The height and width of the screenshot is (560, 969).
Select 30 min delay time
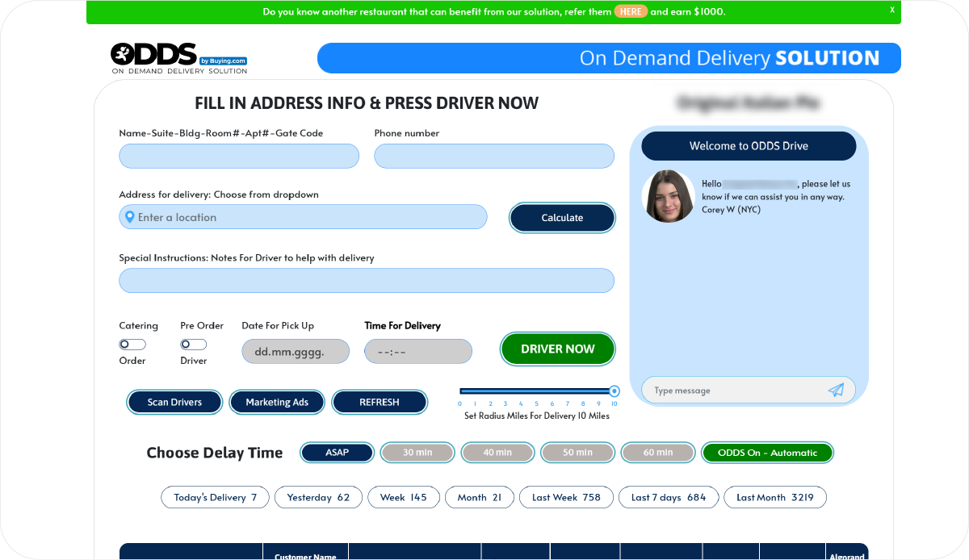[x=417, y=453]
